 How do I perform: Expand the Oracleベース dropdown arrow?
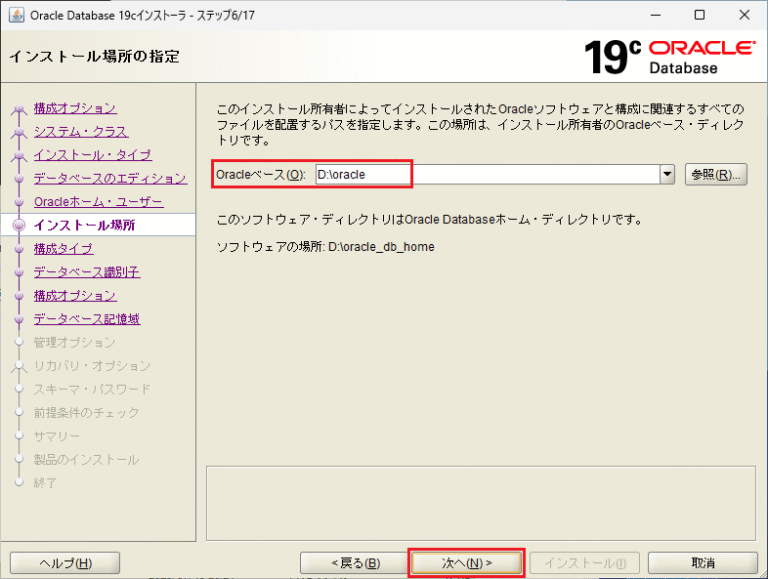pos(667,174)
